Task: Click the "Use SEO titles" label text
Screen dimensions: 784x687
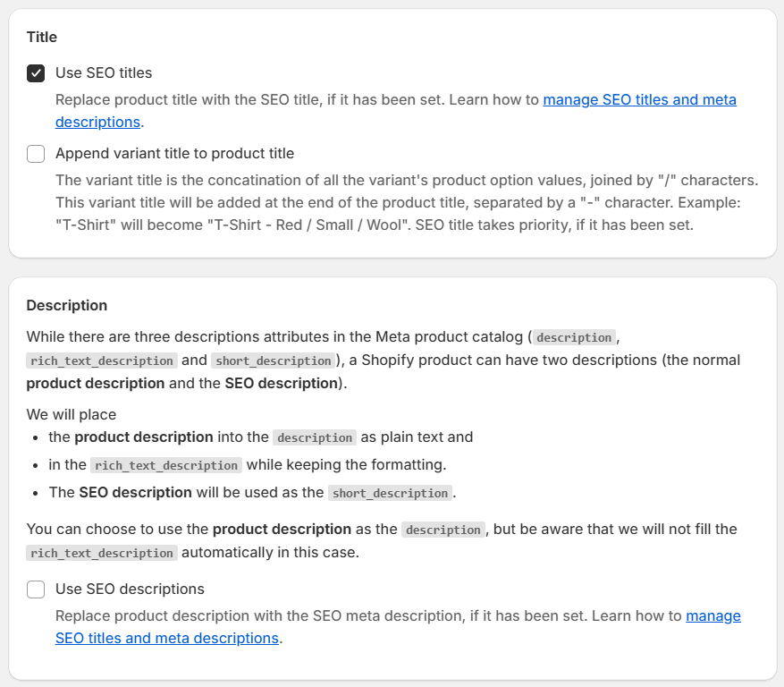Action: (104, 73)
